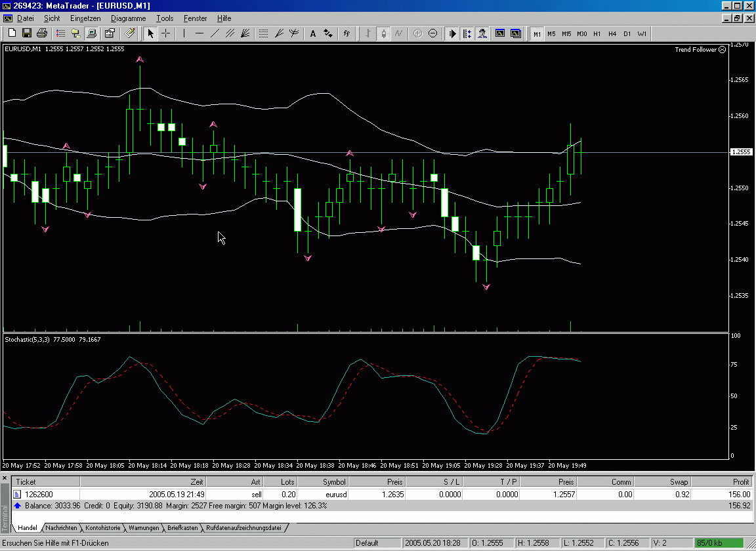Open Expert Advisors icon with hat figure
The width and height of the screenshot is (756, 551).
[482, 33]
